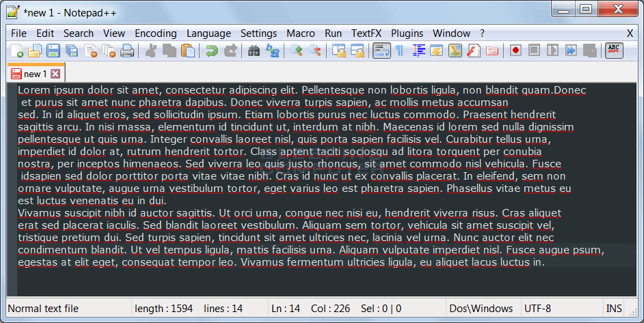Click the Paste clipboard icon
Image resolution: width=644 pixels, height=323 pixels.
(x=188, y=51)
